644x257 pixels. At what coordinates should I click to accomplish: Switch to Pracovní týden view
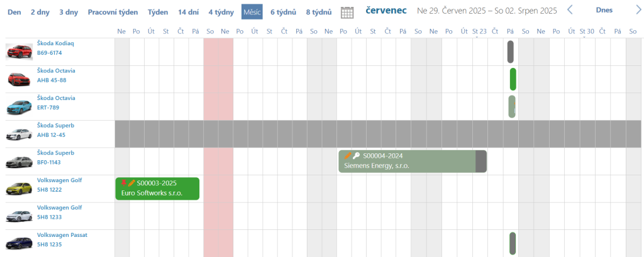click(113, 12)
